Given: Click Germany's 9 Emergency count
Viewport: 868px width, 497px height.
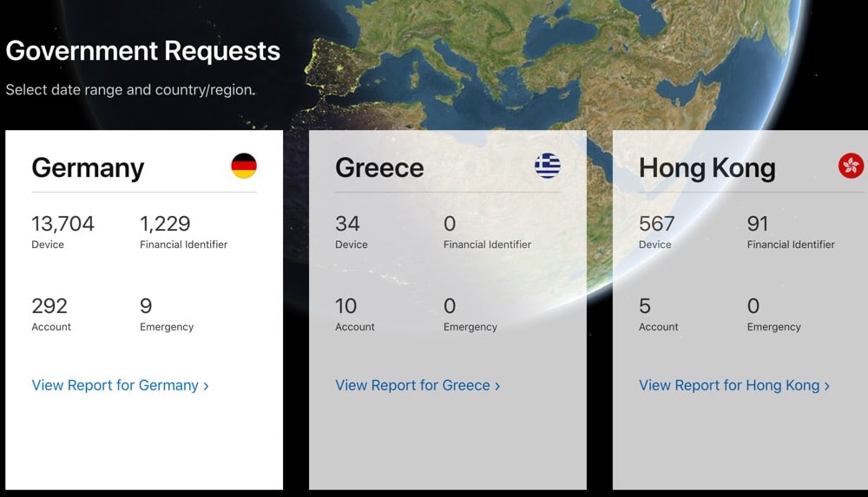Looking at the screenshot, I should tap(146, 305).
